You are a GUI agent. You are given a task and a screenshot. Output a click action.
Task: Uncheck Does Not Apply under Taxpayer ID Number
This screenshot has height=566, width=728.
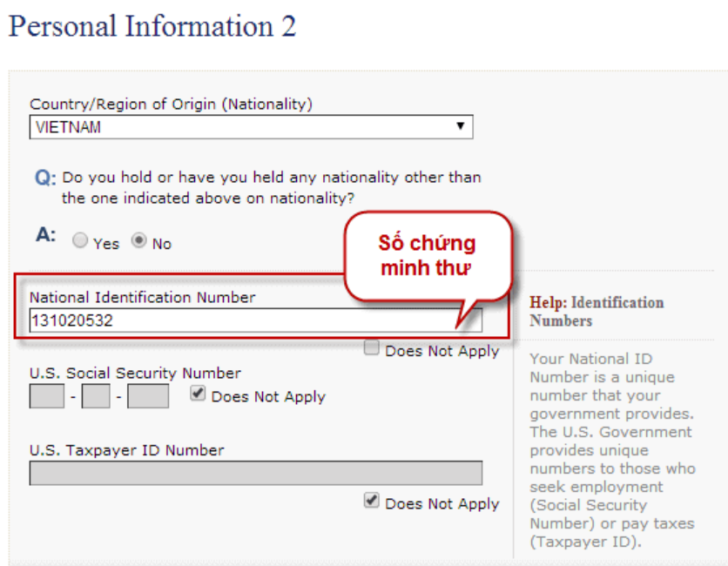(372, 502)
